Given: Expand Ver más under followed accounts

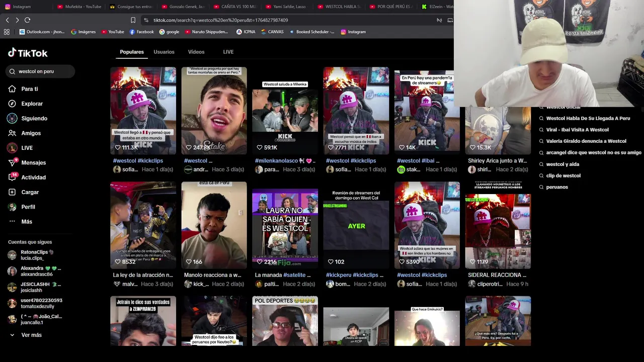Looking at the screenshot, I should pyautogui.click(x=25, y=335).
